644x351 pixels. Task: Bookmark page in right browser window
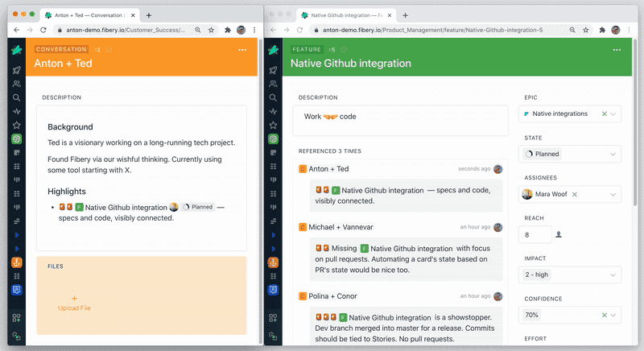pos(586,30)
